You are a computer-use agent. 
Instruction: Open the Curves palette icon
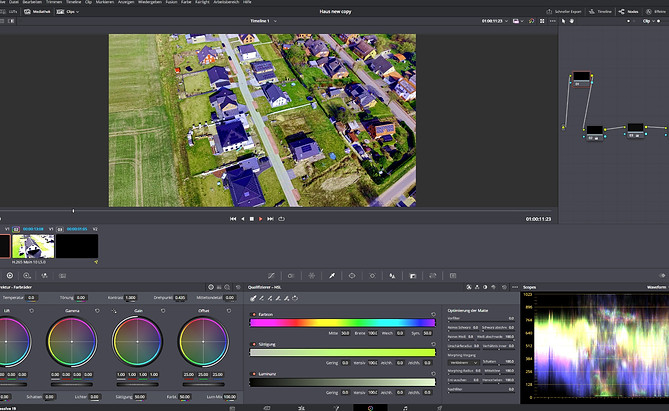pos(273,275)
